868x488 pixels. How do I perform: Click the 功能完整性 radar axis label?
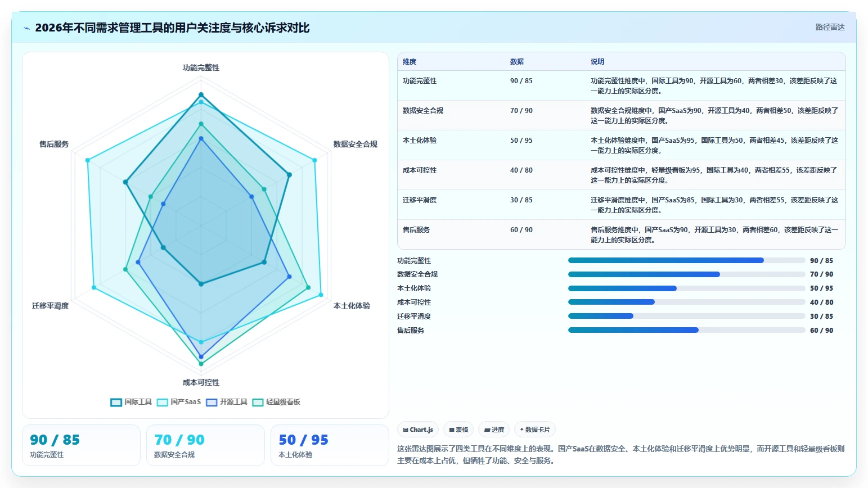click(x=201, y=67)
